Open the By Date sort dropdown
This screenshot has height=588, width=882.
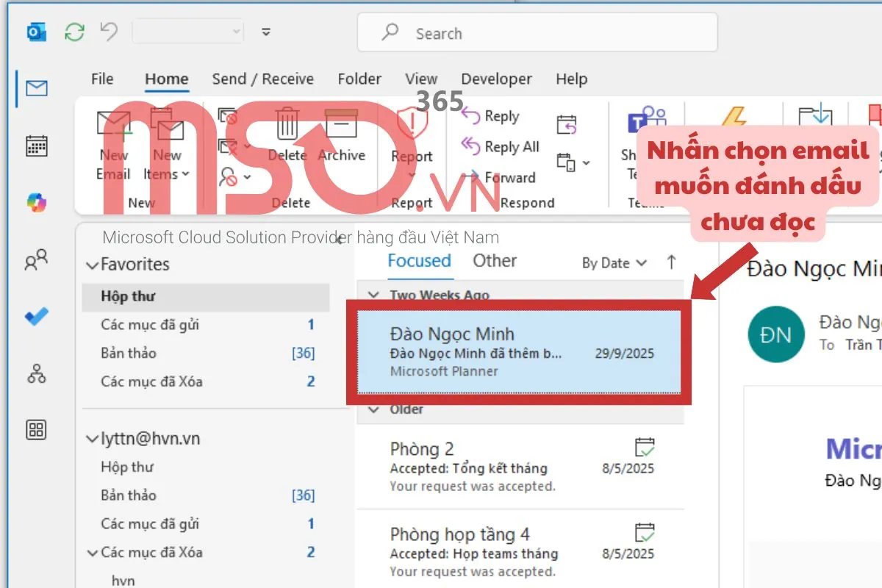click(x=614, y=263)
